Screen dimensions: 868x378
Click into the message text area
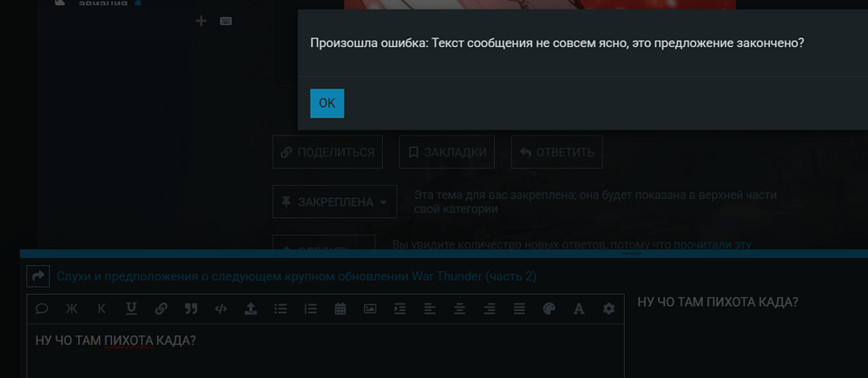click(325, 351)
